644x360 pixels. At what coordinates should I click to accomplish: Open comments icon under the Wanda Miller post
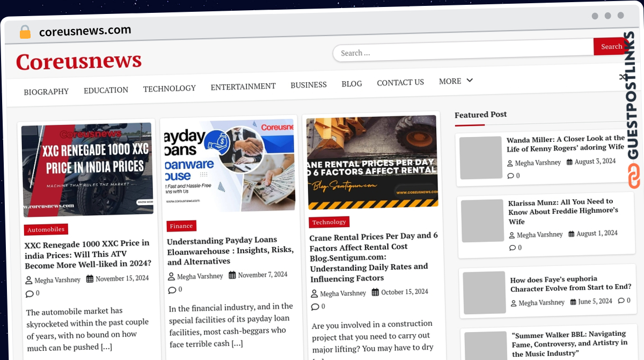pos(510,176)
